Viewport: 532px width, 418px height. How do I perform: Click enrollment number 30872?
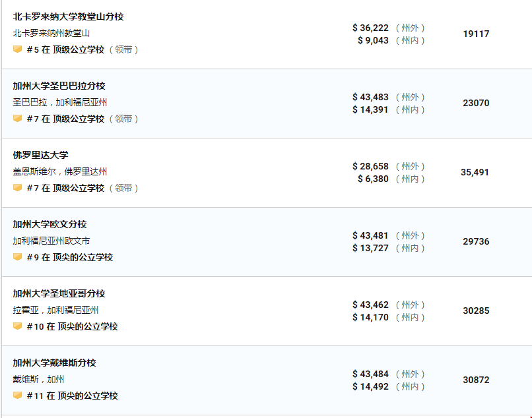476,380
